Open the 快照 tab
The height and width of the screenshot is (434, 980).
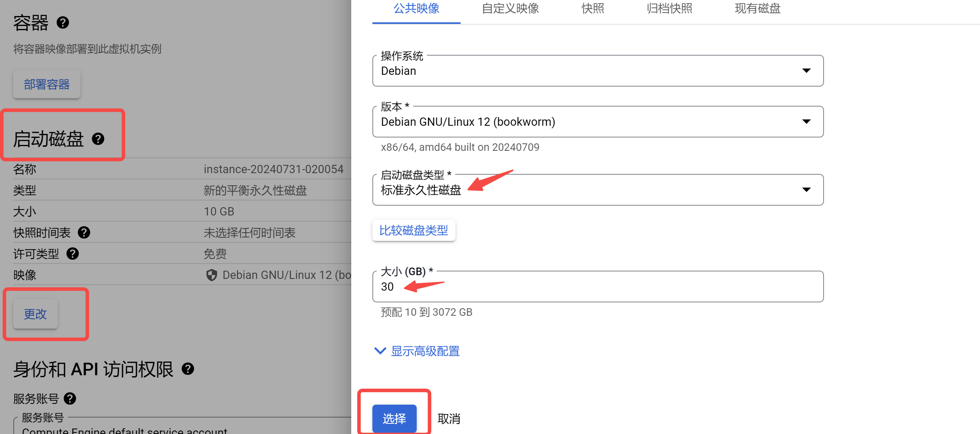point(593,9)
